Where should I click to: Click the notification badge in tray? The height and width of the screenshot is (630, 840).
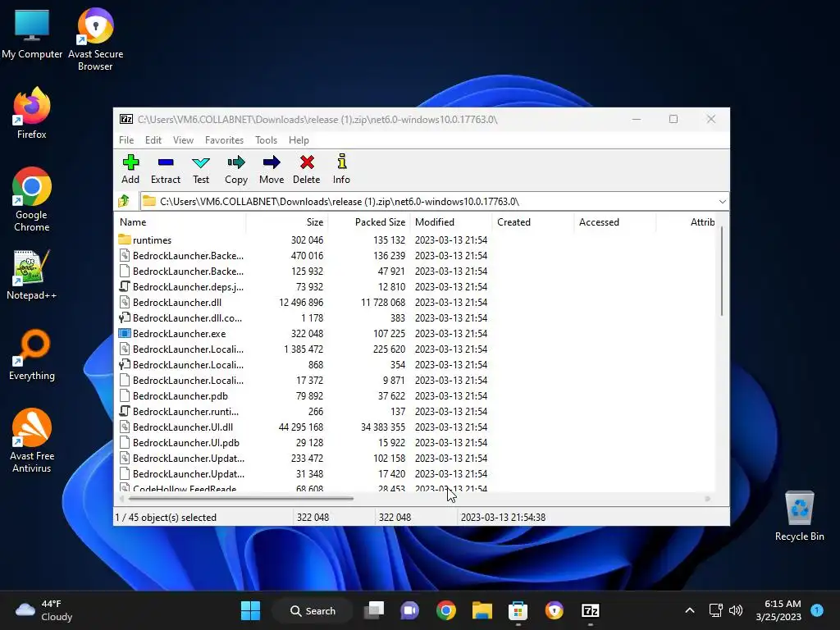817,609
